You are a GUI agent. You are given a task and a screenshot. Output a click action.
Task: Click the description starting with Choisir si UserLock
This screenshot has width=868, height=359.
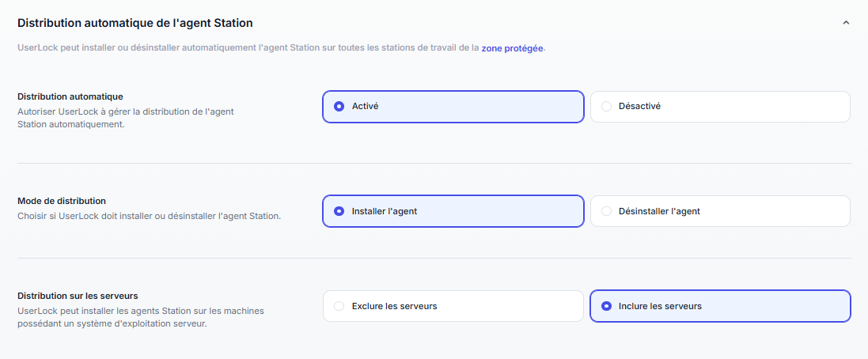coord(149,215)
